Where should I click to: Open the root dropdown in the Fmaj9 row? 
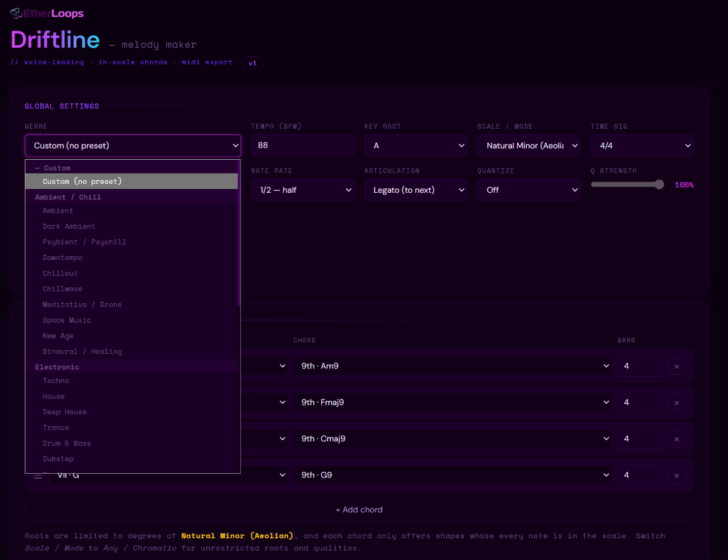[x=265, y=402]
